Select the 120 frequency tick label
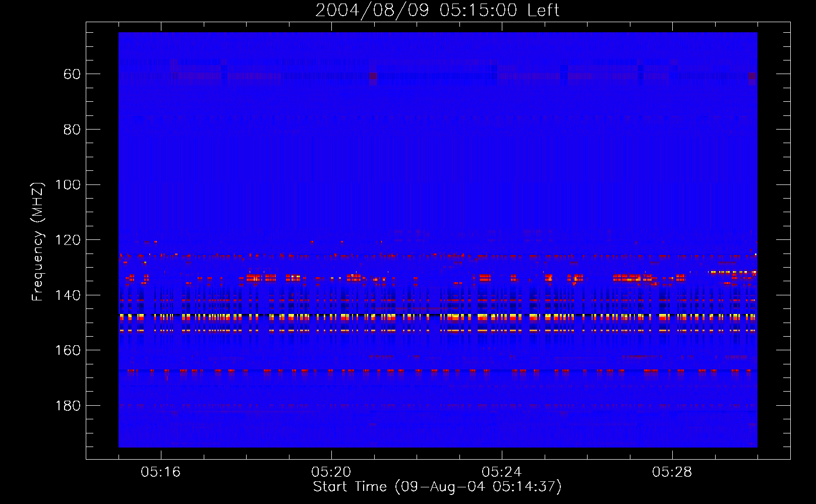 coord(68,240)
